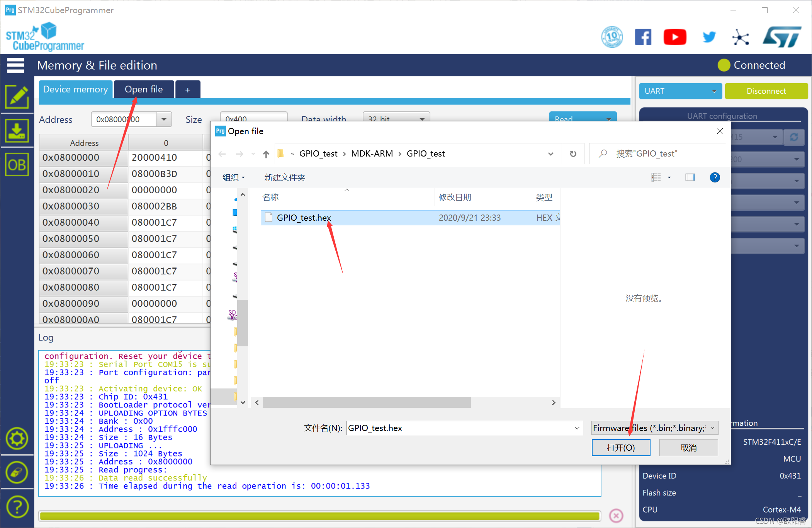The width and height of the screenshot is (812, 528).
Task: Add a new tab with plus button
Action: point(188,90)
